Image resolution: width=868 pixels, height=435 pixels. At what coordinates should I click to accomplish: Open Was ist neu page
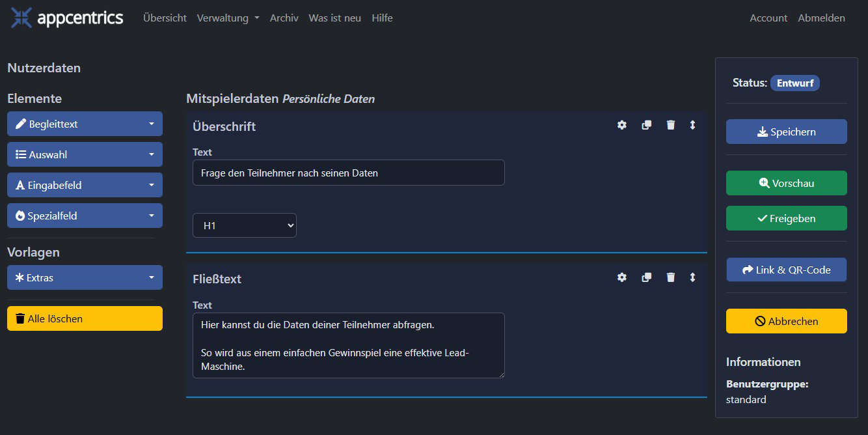334,18
